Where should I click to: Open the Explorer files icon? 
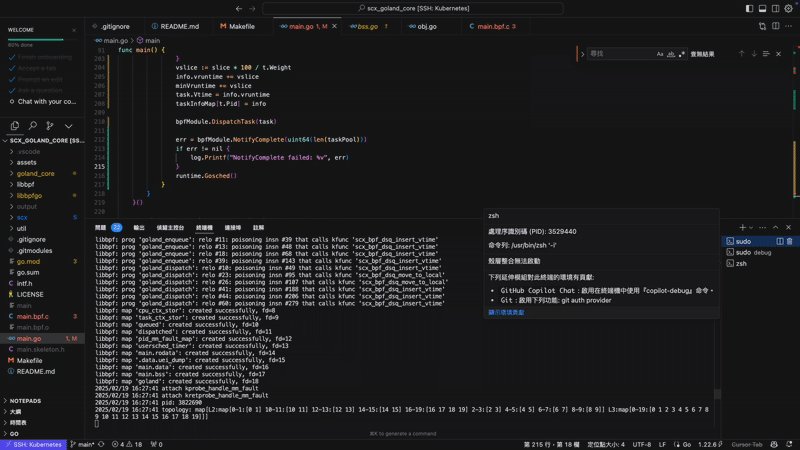[14, 126]
